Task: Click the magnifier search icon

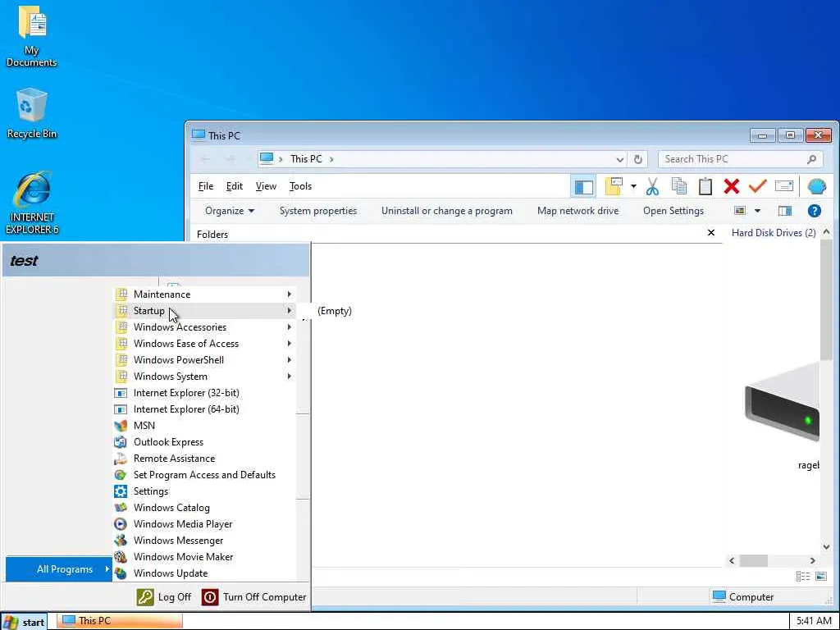Action: (x=811, y=159)
